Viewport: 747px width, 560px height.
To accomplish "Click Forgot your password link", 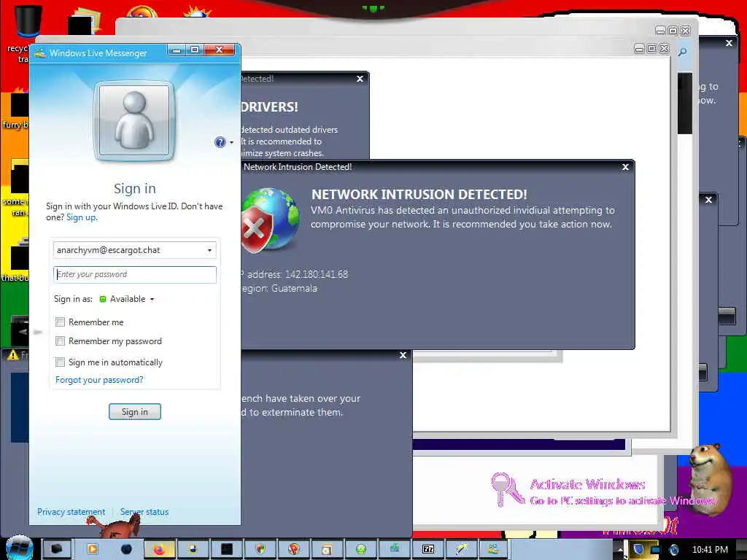I will coord(99,380).
